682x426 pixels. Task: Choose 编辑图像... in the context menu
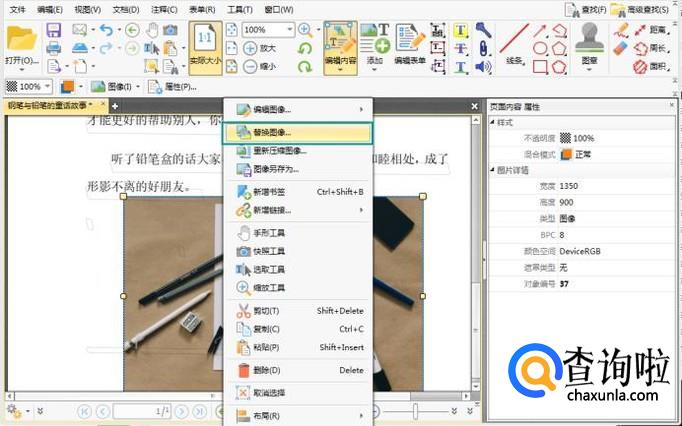tap(298, 109)
